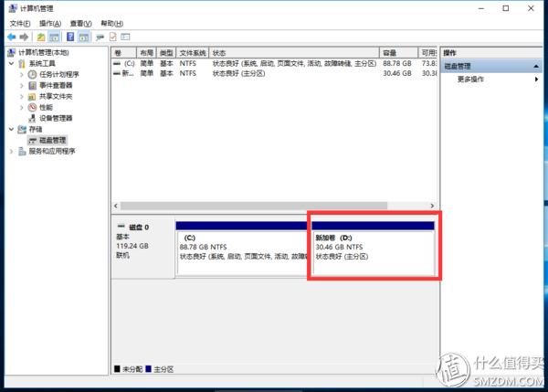548x392 pixels.
Task: Select Event Viewer (事件查看器) icon
Action: pos(33,85)
